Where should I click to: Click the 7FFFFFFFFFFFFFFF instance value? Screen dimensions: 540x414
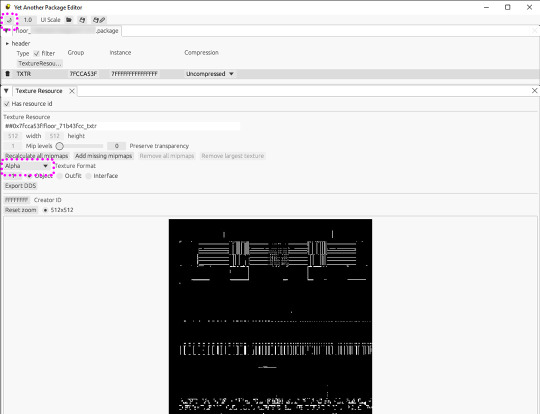[134, 74]
